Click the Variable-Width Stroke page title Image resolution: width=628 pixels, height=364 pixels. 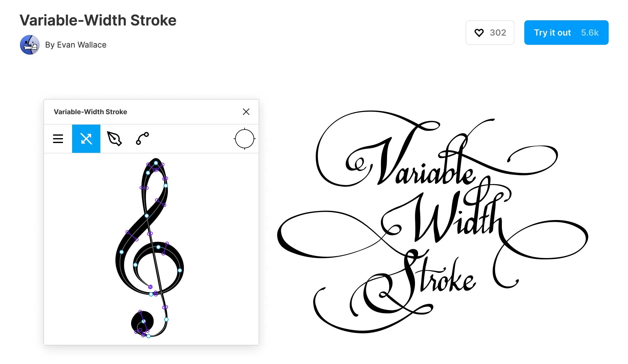pyautogui.click(x=98, y=20)
